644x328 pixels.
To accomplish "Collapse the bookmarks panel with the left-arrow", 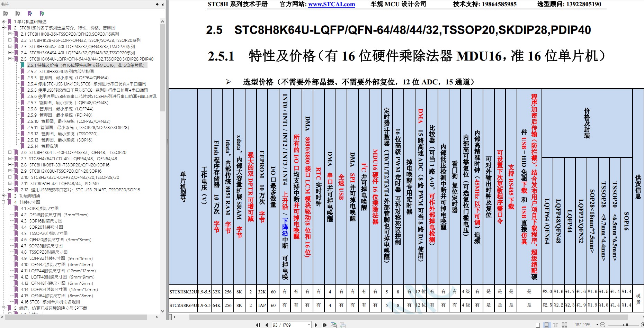I will (162, 4).
